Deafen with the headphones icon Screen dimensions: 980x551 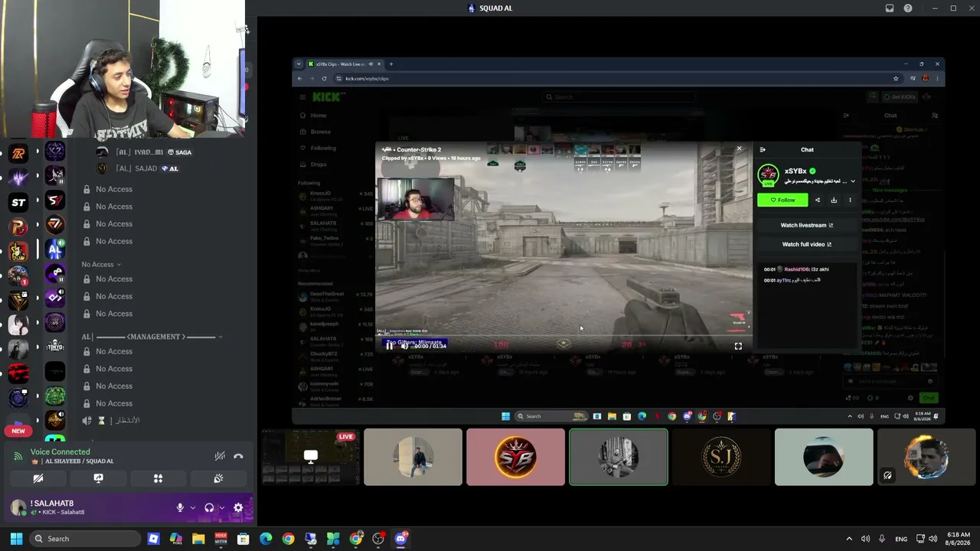[209, 507]
